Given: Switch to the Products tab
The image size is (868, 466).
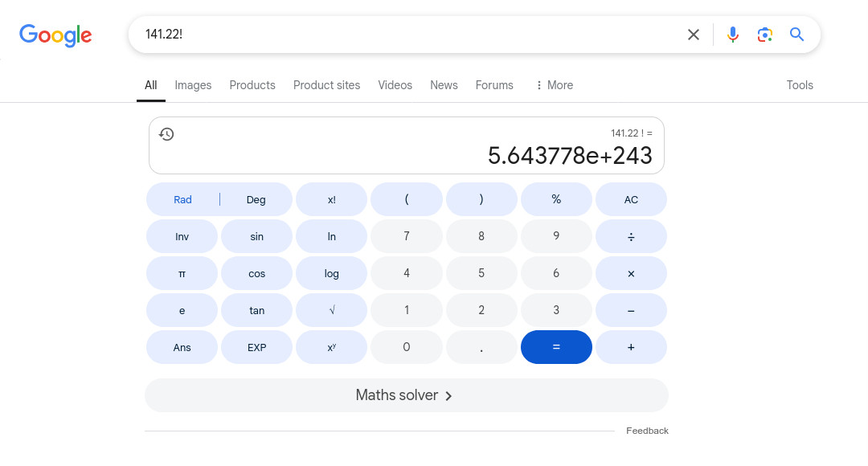Looking at the screenshot, I should click(252, 85).
